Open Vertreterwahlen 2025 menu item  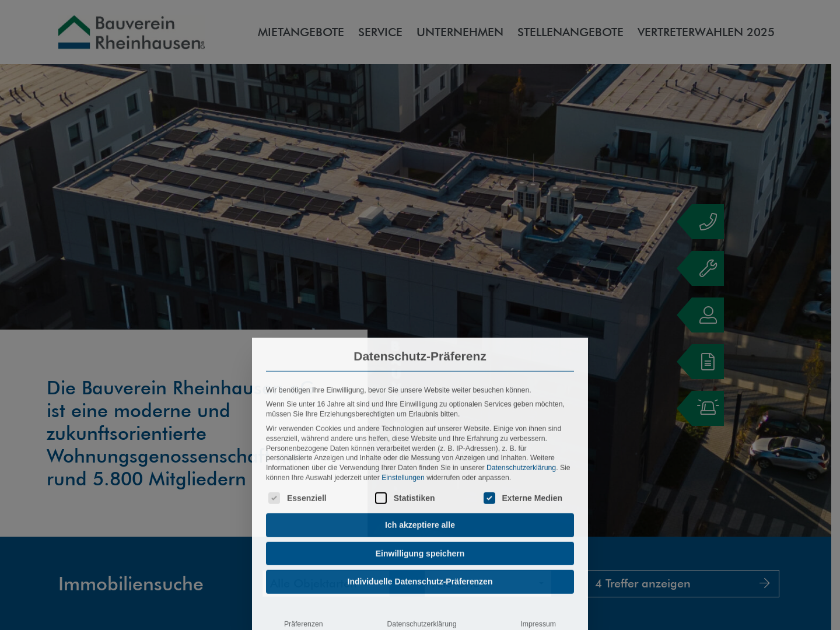pos(706,32)
